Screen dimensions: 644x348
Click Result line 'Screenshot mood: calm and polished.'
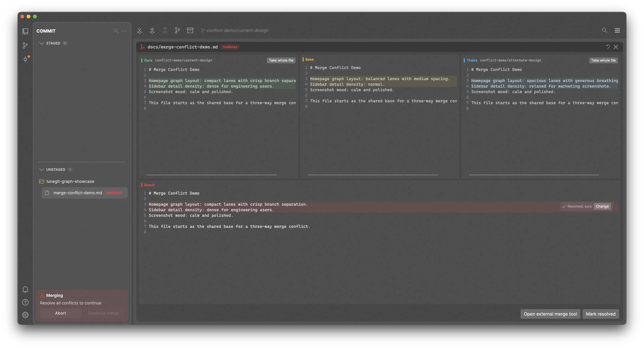click(191, 215)
